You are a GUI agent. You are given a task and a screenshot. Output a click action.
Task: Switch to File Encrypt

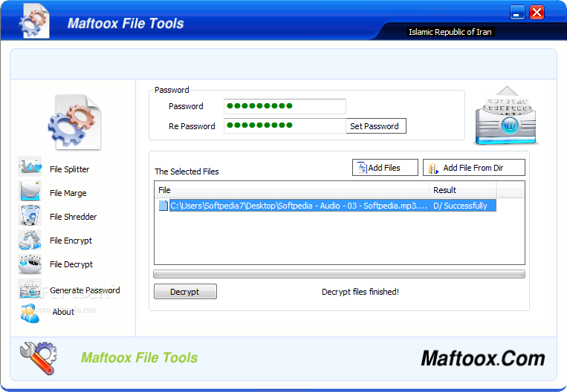(71, 241)
